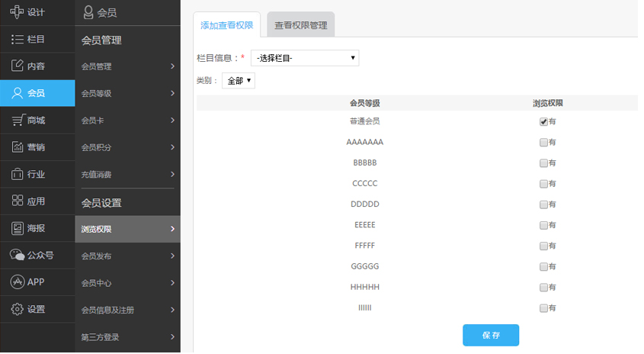Click the 保存 save button

(490, 335)
